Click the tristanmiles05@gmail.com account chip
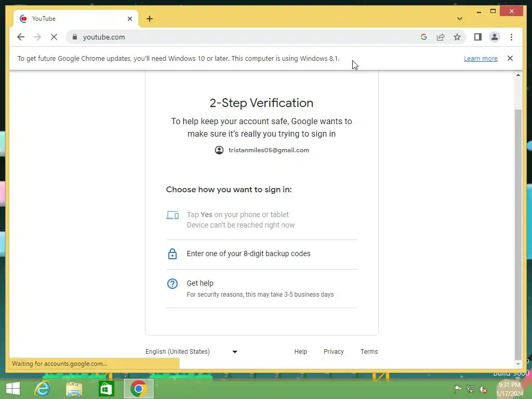Viewport: 532px width, 399px height. click(262, 150)
